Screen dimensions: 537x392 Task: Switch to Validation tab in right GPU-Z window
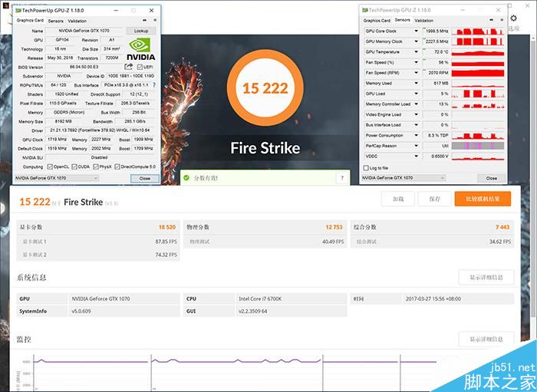(424, 21)
